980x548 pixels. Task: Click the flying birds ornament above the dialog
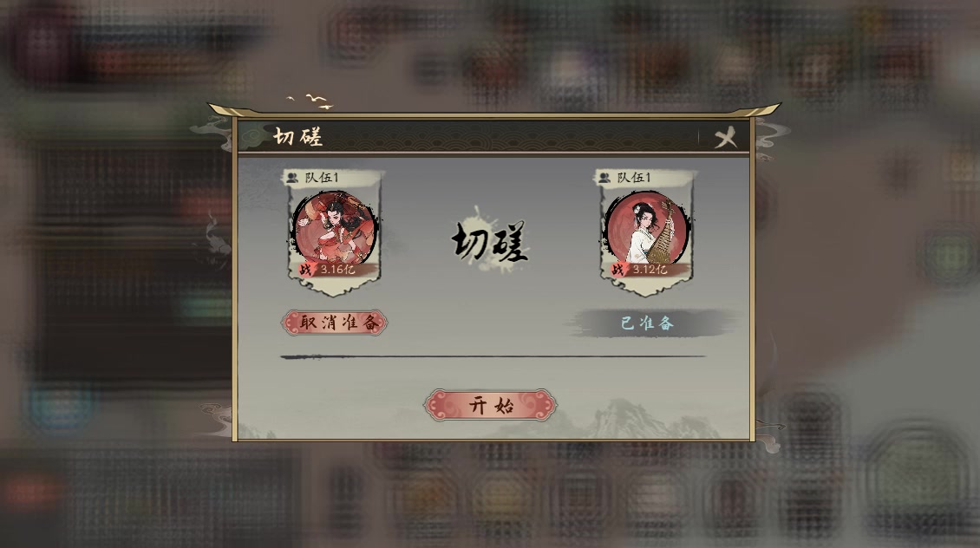(x=310, y=101)
